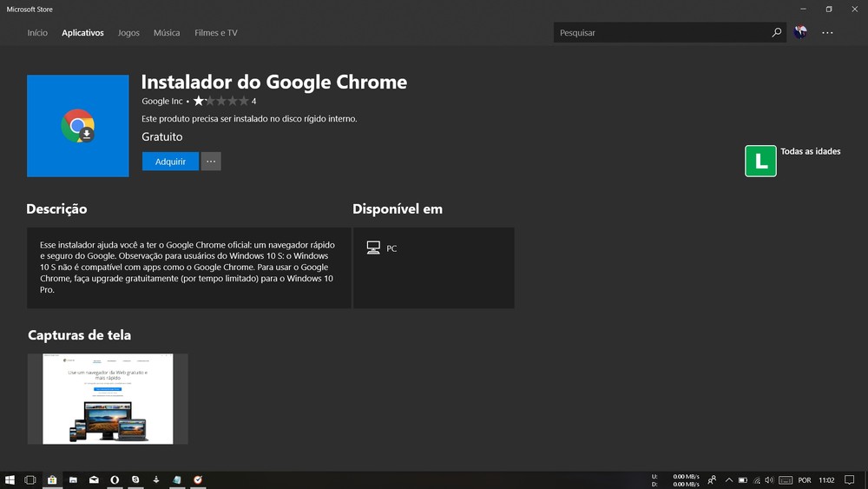
Task: Click the download arrow taskbar icon
Action: pyautogui.click(x=156, y=479)
